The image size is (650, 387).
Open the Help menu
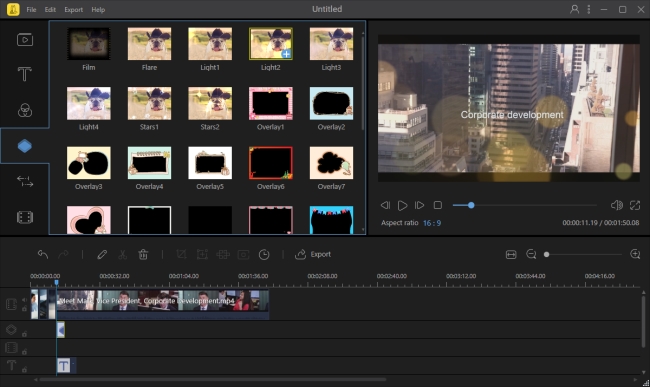coord(98,10)
